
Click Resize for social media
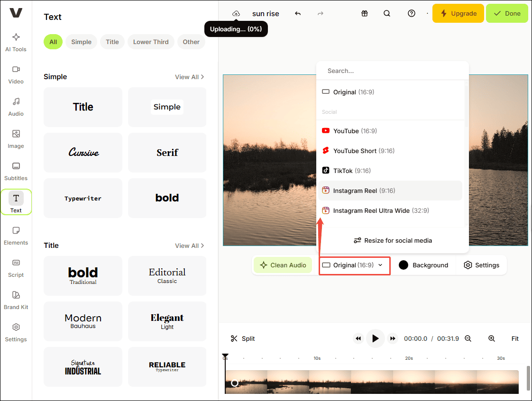[393, 240]
